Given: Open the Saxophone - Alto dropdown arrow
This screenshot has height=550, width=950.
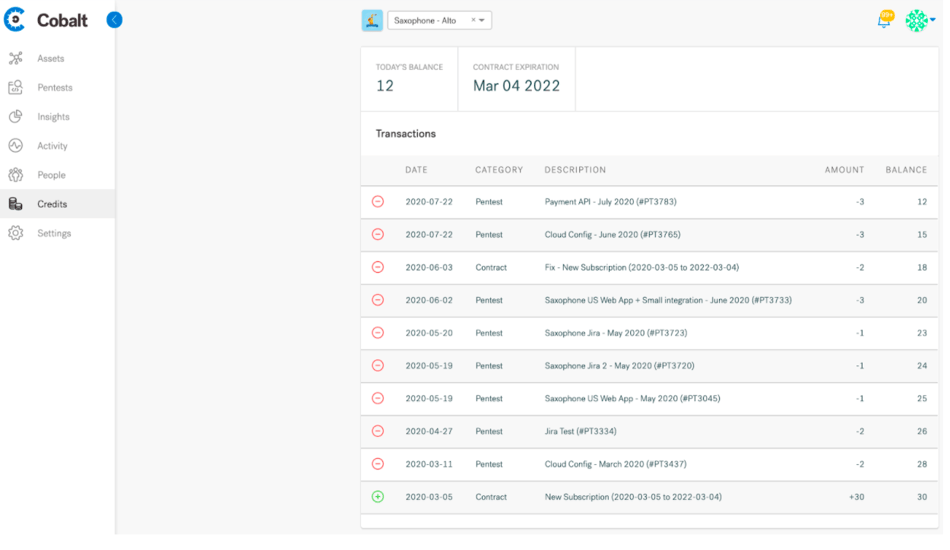Looking at the screenshot, I should [482, 21].
